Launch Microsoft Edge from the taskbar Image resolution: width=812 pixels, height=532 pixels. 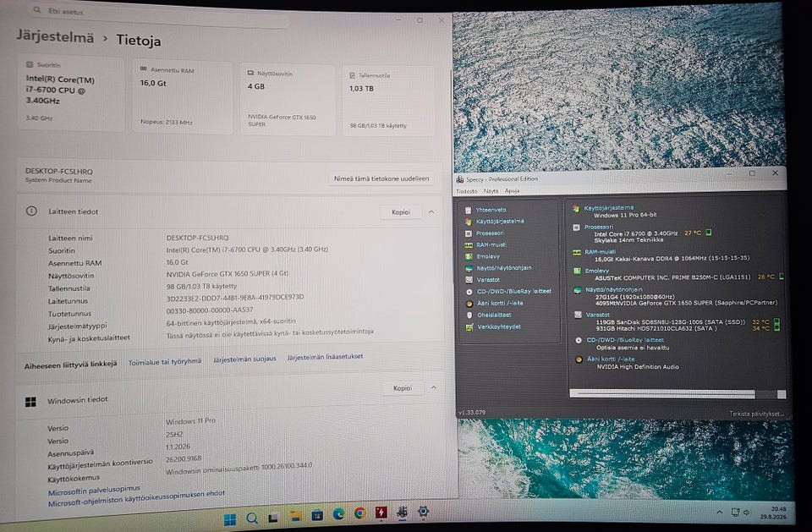click(338, 514)
